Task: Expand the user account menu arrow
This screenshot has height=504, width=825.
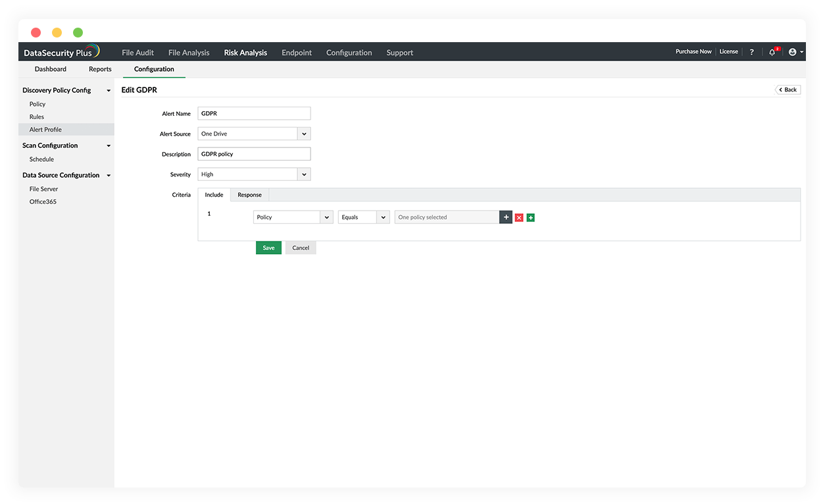Action: click(801, 53)
